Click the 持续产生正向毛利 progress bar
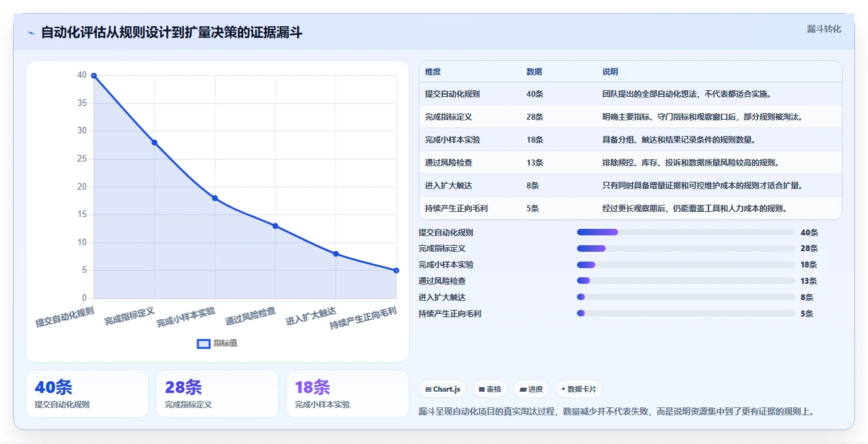 click(686, 313)
